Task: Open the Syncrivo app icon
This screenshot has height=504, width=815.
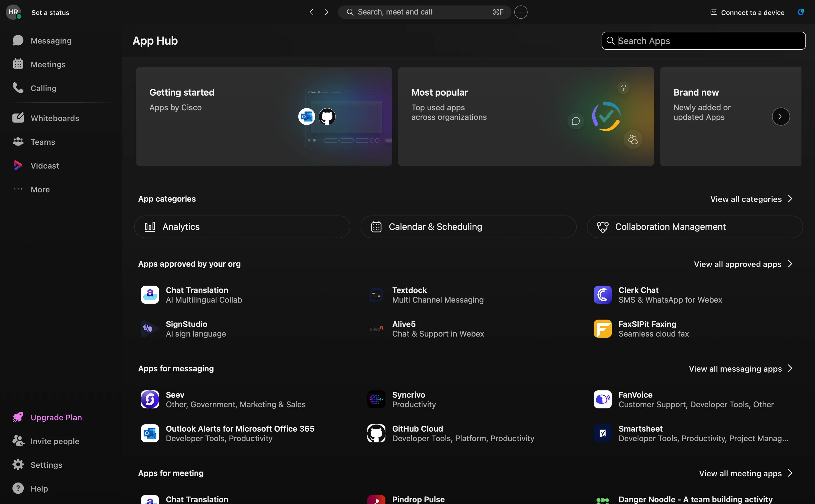Action: tap(376, 399)
